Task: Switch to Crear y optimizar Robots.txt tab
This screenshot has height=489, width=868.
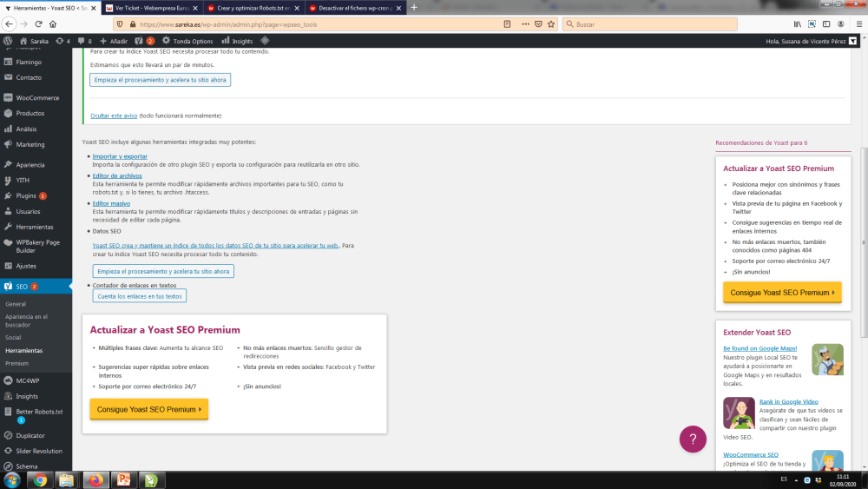Action: click(253, 8)
